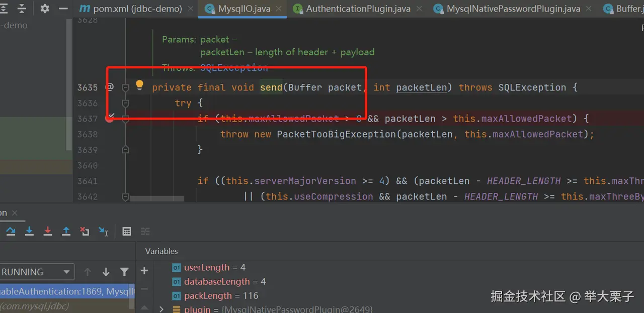Click the class icon on MysqlNativePasswordPlugin.java tab
This screenshot has width=644, height=313.
point(439,9)
